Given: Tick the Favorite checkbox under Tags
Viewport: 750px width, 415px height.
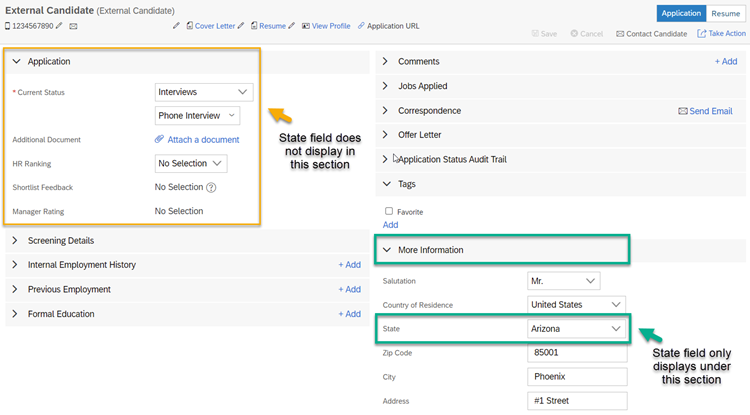Looking at the screenshot, I should [x=389, y=211].
